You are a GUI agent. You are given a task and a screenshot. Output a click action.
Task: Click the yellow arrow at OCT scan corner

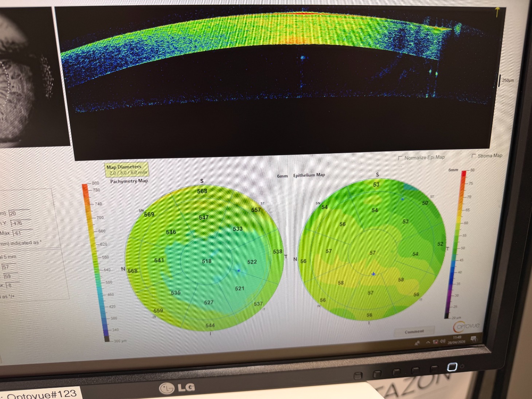click(x=497, y=12)
